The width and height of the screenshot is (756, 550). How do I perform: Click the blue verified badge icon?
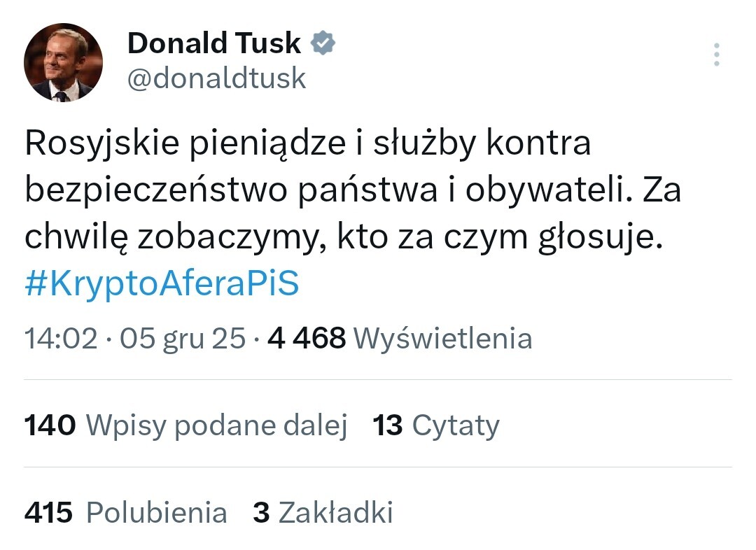323,43
